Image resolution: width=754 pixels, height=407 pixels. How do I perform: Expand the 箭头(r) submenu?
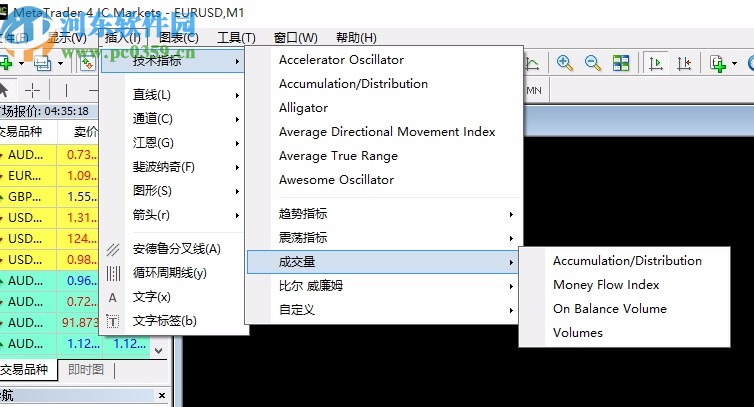tap(174, 215)
